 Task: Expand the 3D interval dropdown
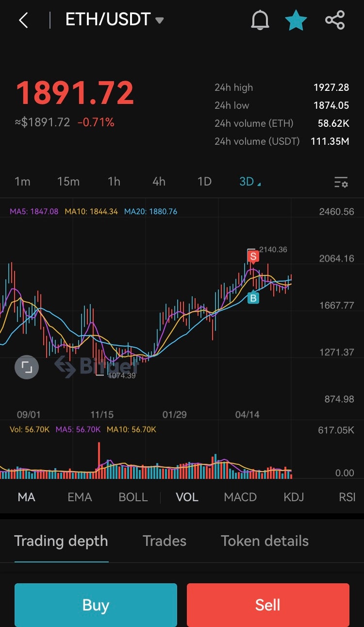coord(250,182)
